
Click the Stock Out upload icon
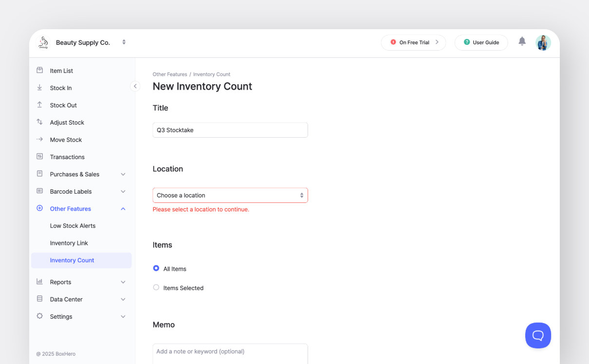click(x=39, y=105)
